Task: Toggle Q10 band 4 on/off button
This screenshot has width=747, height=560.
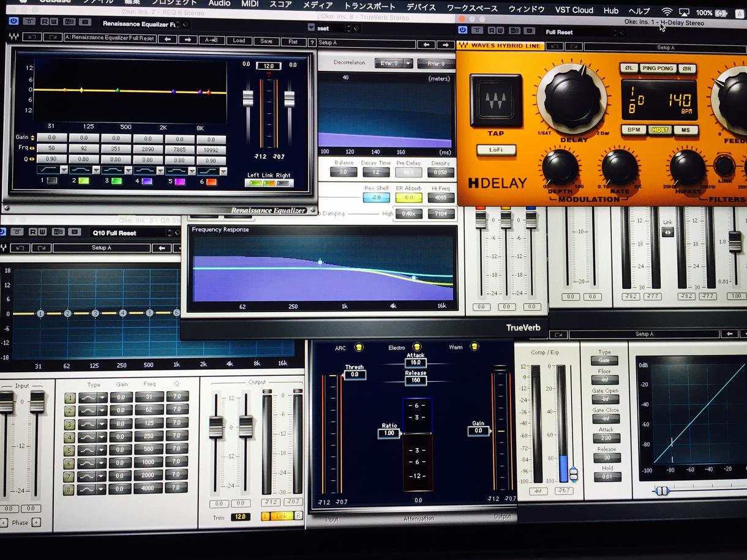Action: coord(70,437)
